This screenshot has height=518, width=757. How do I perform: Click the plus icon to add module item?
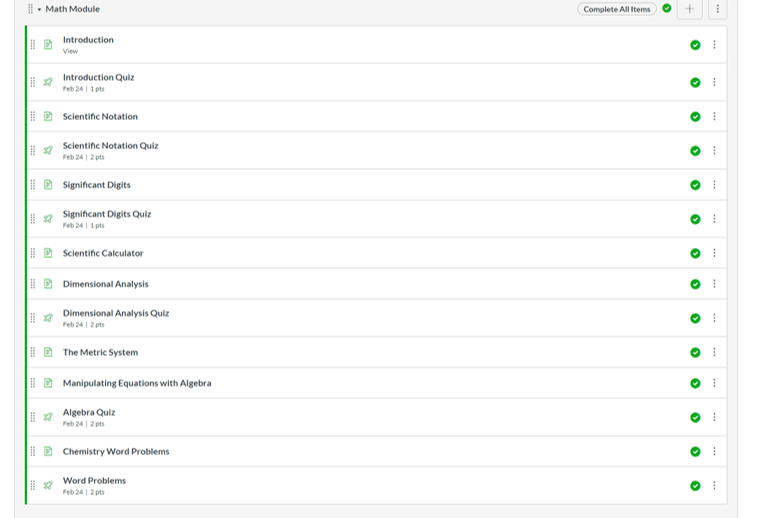pos(689,9)
